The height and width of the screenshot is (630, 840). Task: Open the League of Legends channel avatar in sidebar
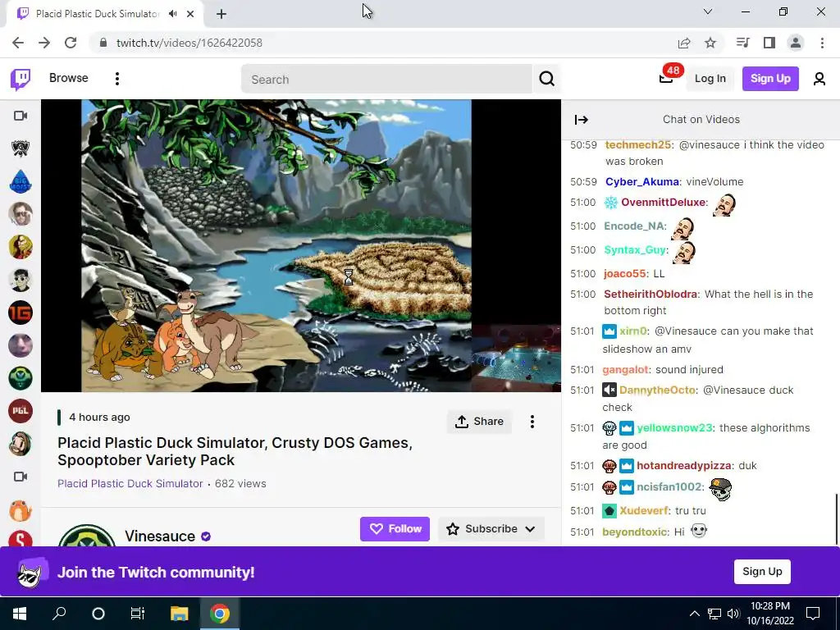click(21, 148)
